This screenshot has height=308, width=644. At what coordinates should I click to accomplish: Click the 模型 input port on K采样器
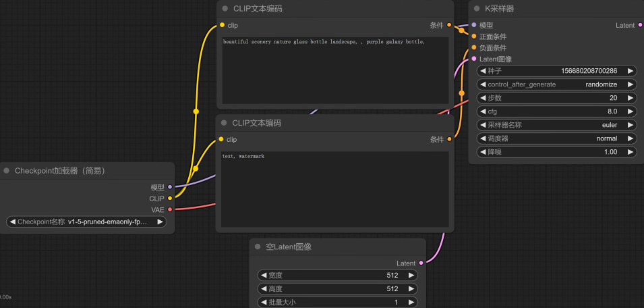[x=474, y=25]
